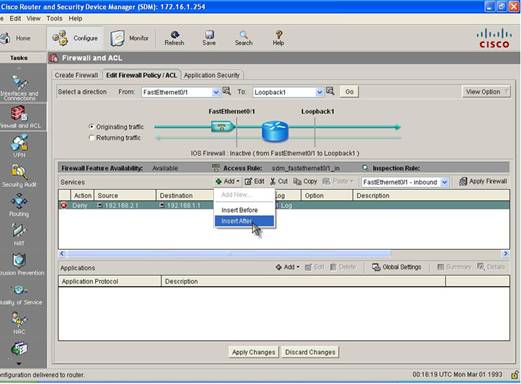Open the Monitor view icon
Viewport: 521px width, 384px height.
117,38
